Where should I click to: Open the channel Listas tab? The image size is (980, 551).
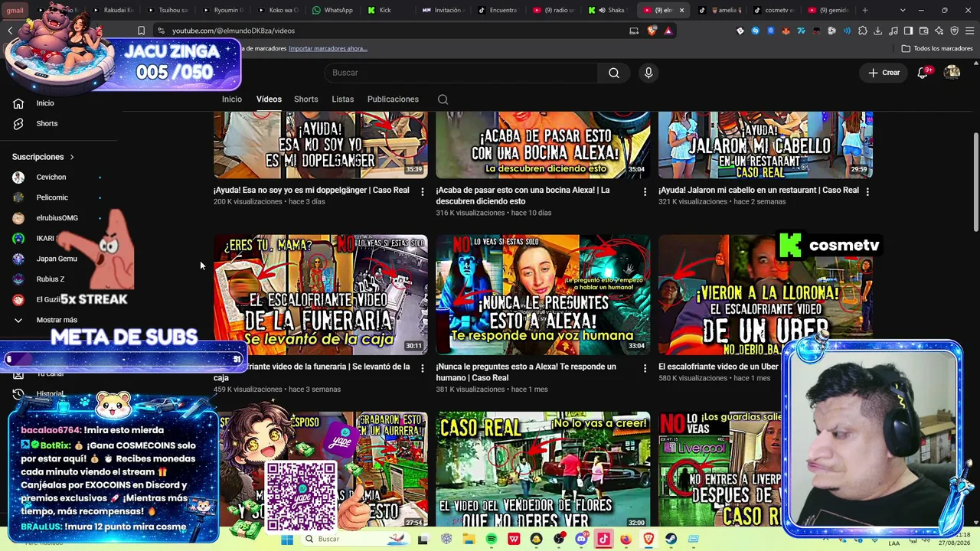pyautogui.click(x=343, y=99)
